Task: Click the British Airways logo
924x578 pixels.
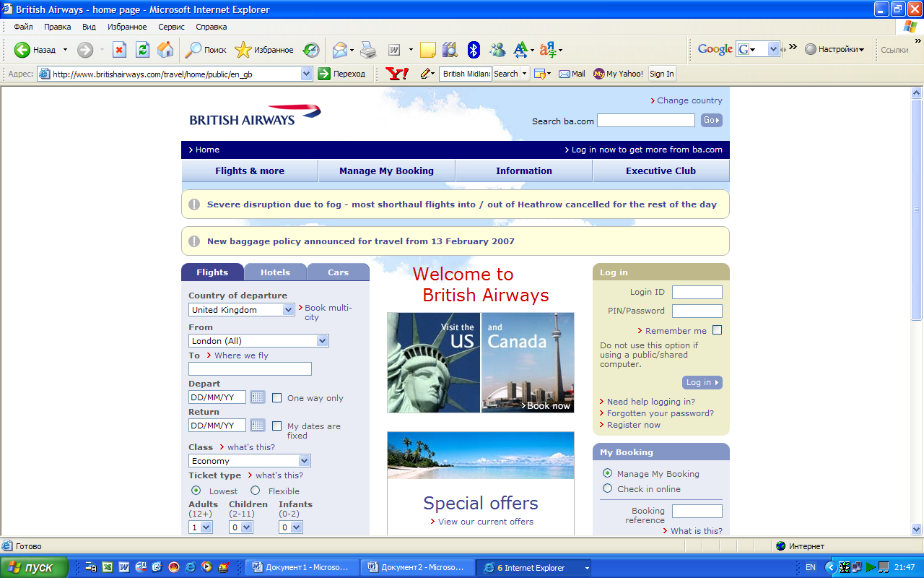Action: pyautogui.click(x=255, y=115)
